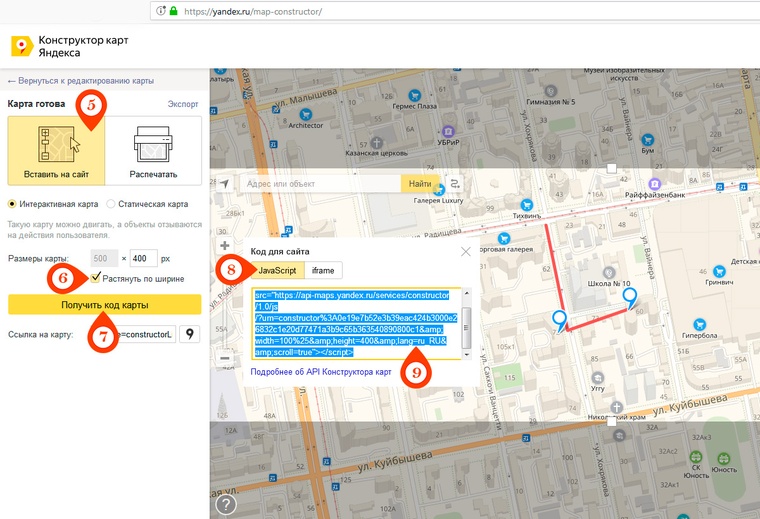Click the map pin button beside link field
The height and width of the screenshot is (519, 760).
click(189, 333)
